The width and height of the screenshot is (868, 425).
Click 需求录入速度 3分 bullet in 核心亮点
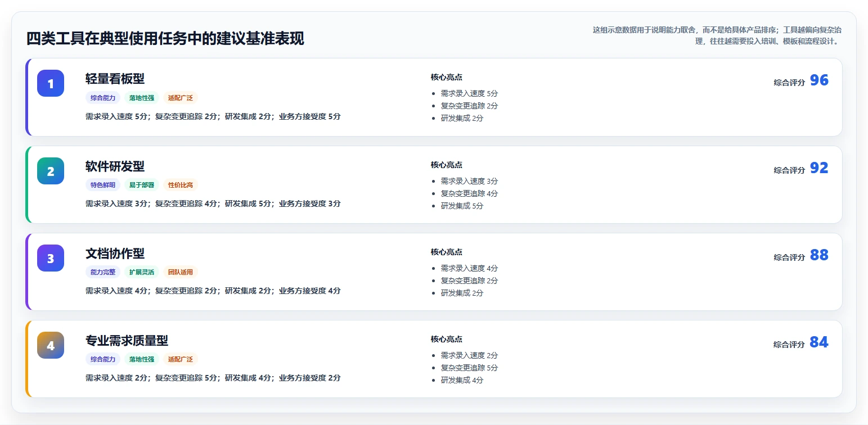[x=469, y=181]
